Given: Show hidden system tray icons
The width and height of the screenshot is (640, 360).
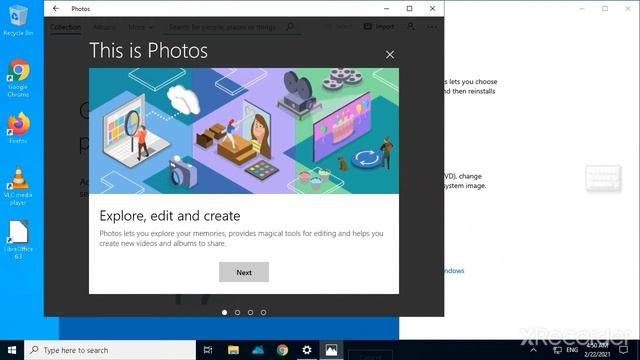Looking at the screenshot, I should coord(533,350).
